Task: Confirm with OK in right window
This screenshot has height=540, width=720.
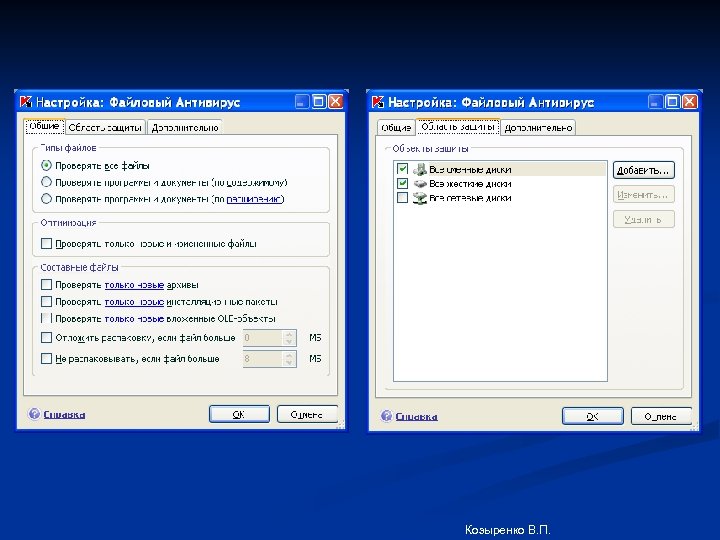Action: tap(592, 416)
